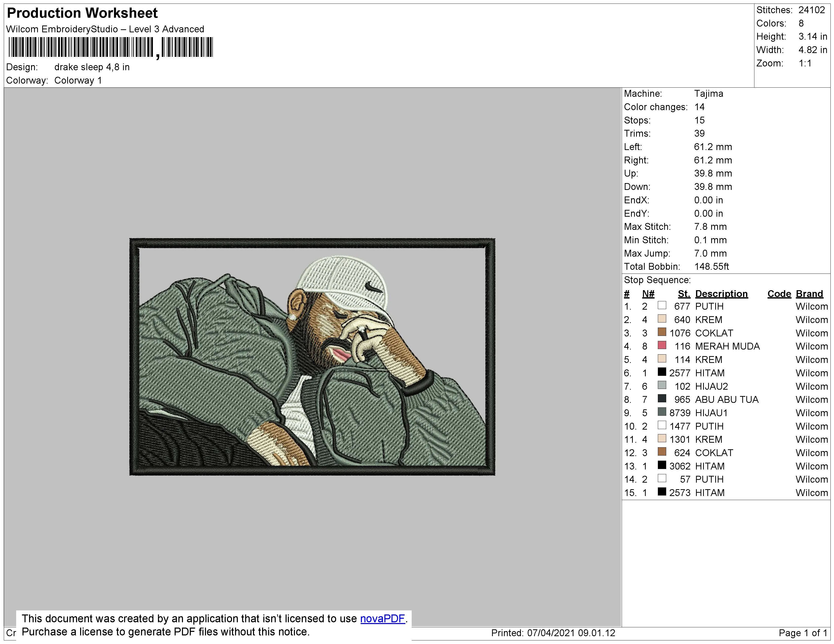Select the KREM description in row 11

tap(709, 439)
